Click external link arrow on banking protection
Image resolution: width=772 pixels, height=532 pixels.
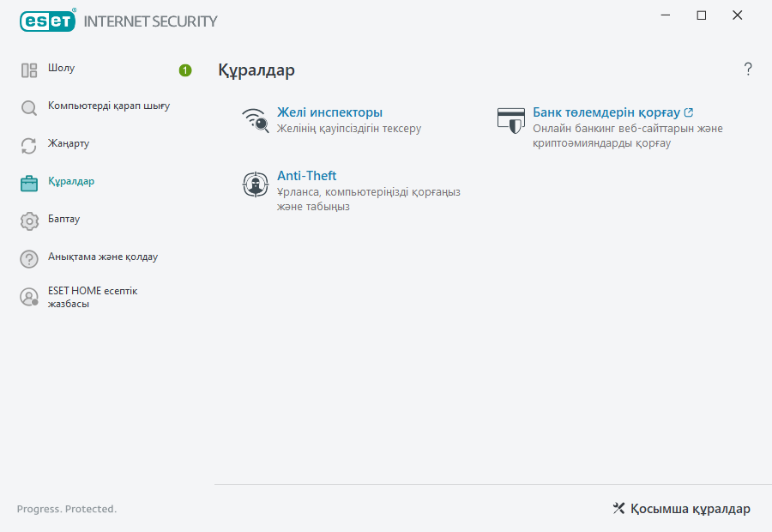pyautogui.click(x=691, y=111)
